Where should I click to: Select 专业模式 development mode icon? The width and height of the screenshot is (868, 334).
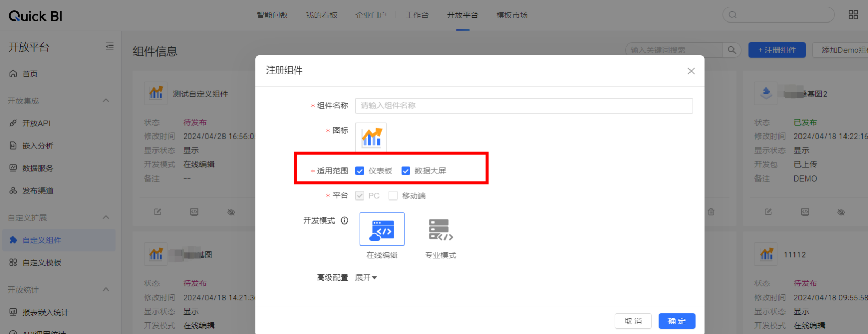(440, 229)
